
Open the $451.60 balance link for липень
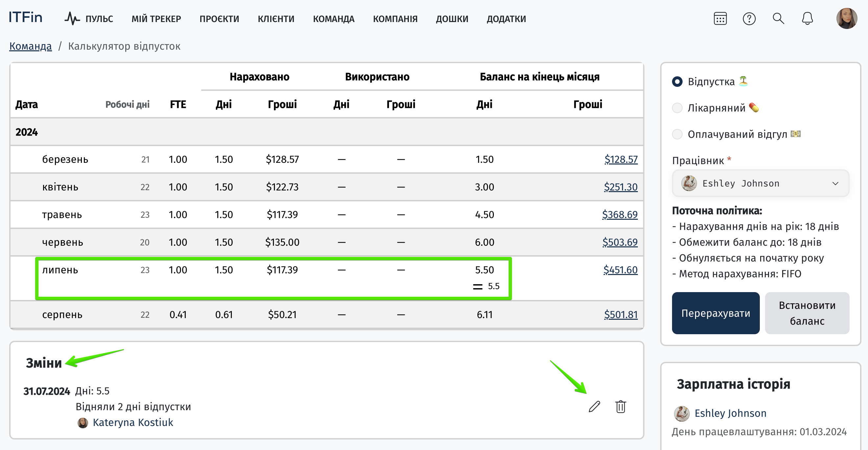[620, 270]
